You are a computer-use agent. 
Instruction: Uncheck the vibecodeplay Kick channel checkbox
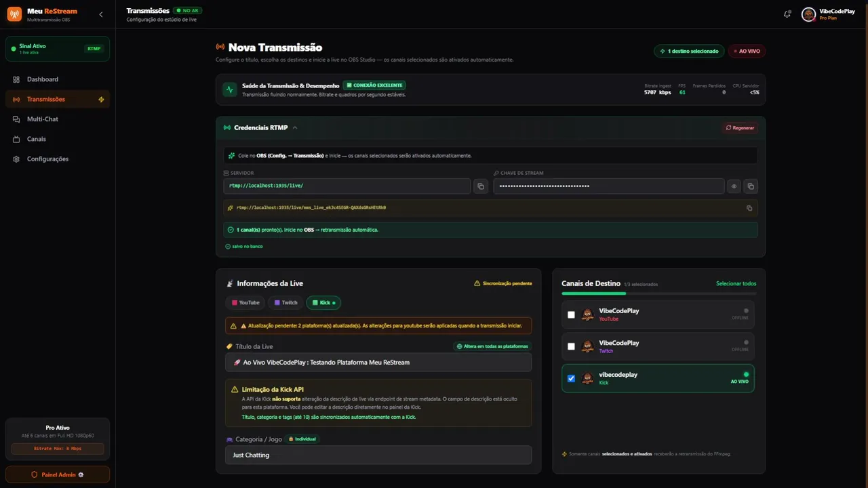pyautogui.click(x=571, y=378)
